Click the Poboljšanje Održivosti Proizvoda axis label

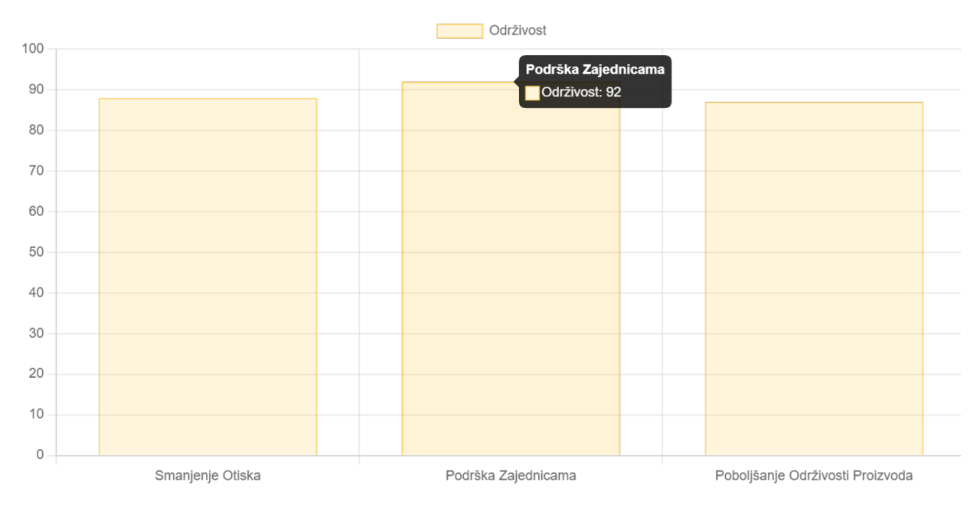pyautogui.click(x=814, y=475)
